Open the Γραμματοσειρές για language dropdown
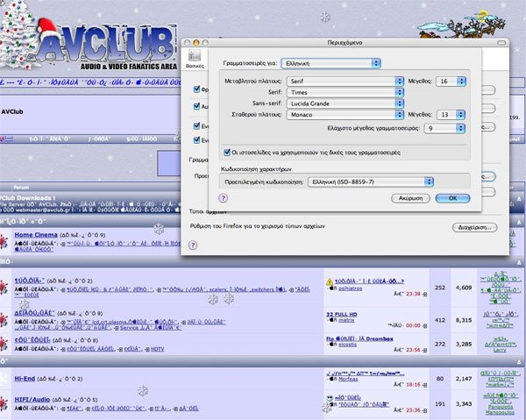Screen dimensions: 526x420 (331, 63)
